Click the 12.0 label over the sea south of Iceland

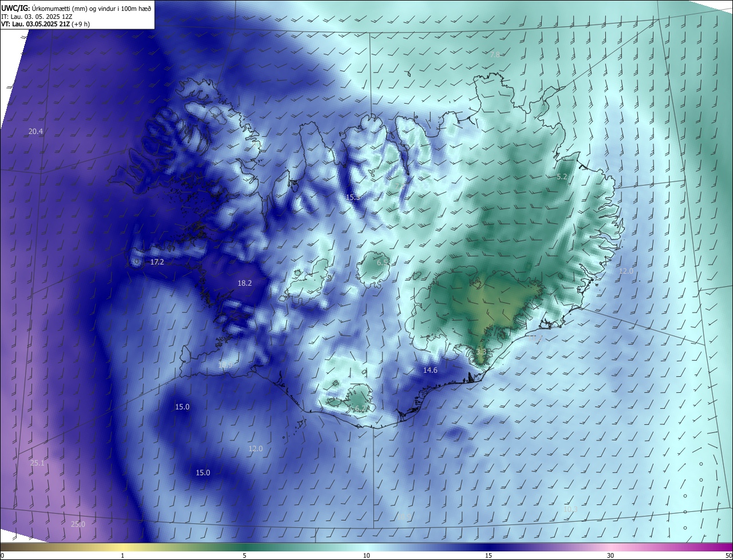(x=255, y=448)
